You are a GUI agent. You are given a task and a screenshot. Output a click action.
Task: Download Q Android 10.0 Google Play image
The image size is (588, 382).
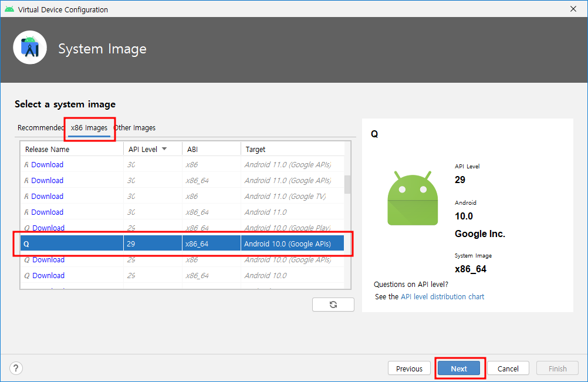pos(48,228)
